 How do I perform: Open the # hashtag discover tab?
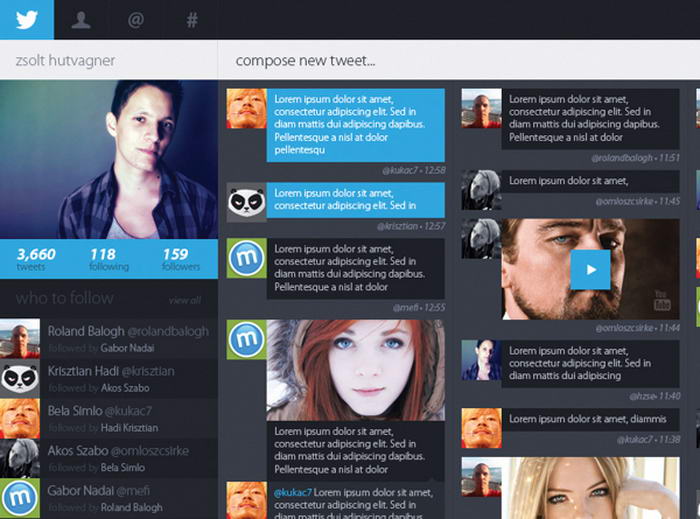tap(192, 19)
